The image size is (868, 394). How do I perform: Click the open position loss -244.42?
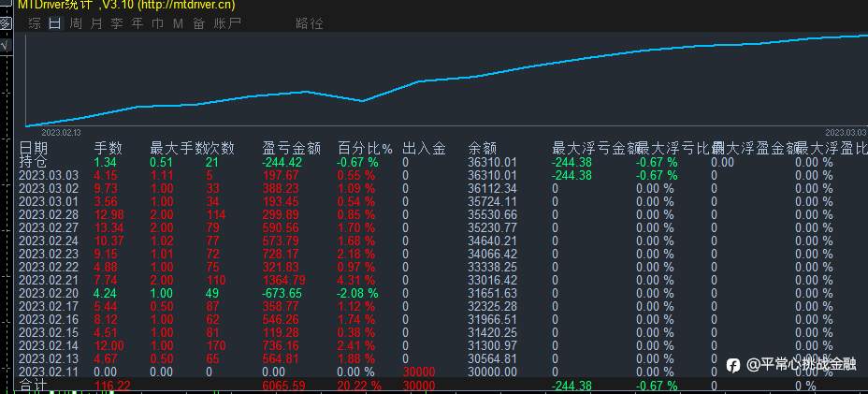[282, 162]
